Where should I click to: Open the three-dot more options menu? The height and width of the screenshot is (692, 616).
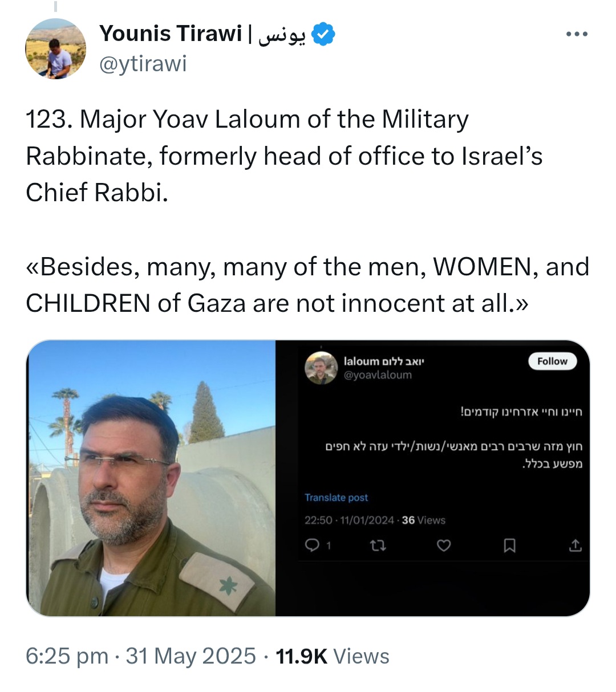(577, 34)
